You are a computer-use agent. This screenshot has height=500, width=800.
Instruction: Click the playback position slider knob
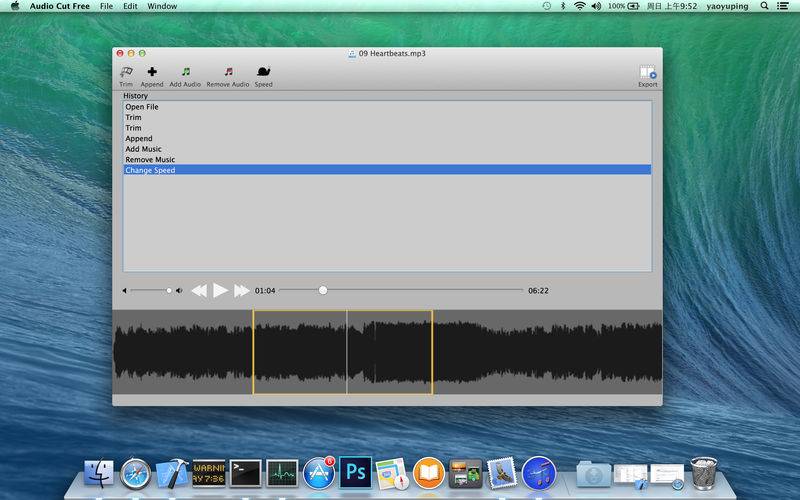pyautogui.click(x=322, y=290)
